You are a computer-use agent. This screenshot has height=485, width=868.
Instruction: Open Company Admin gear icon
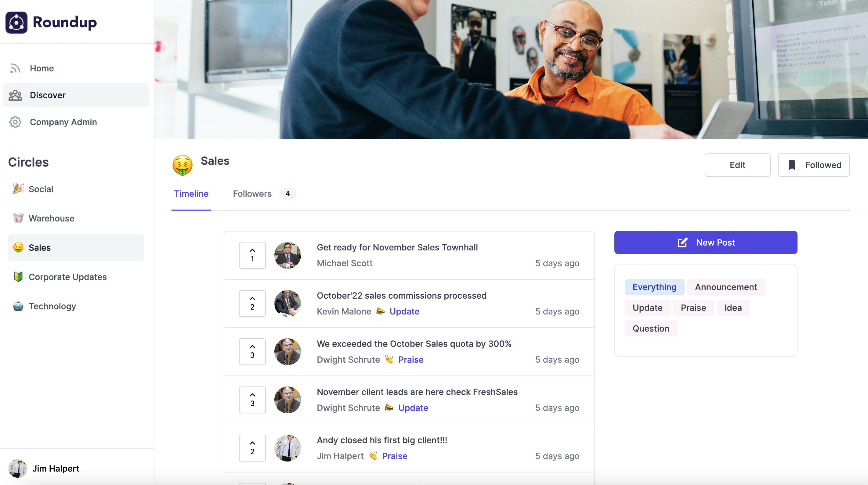coord(15,122)
